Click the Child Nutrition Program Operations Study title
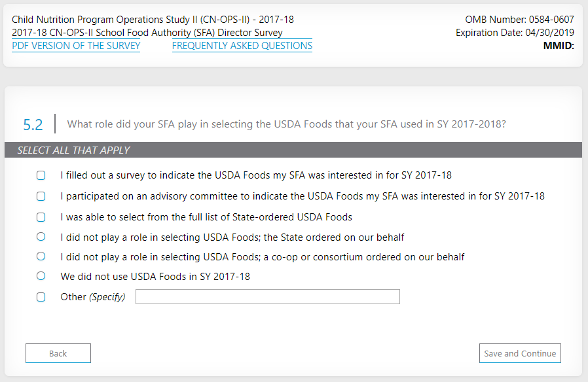The image size is (588, 382). 153,20
